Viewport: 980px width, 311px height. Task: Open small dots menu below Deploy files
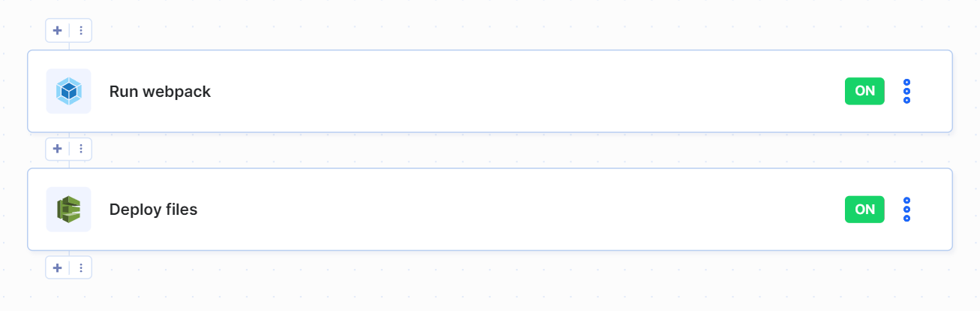81,267
